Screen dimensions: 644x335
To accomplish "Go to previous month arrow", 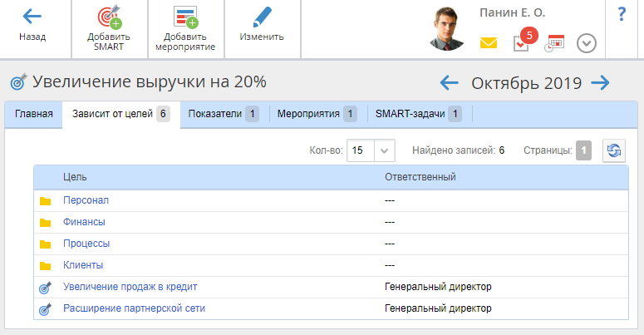I will pyautogui.click(x=450, y=82).
